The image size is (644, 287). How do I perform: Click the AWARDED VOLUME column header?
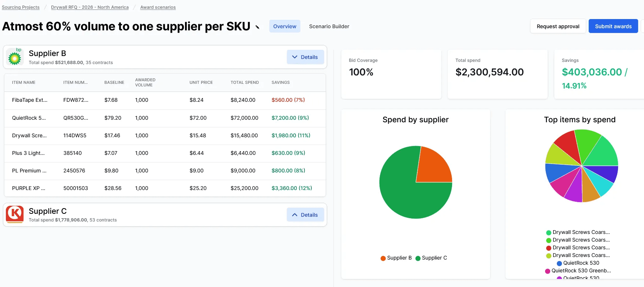click(145, 82)
